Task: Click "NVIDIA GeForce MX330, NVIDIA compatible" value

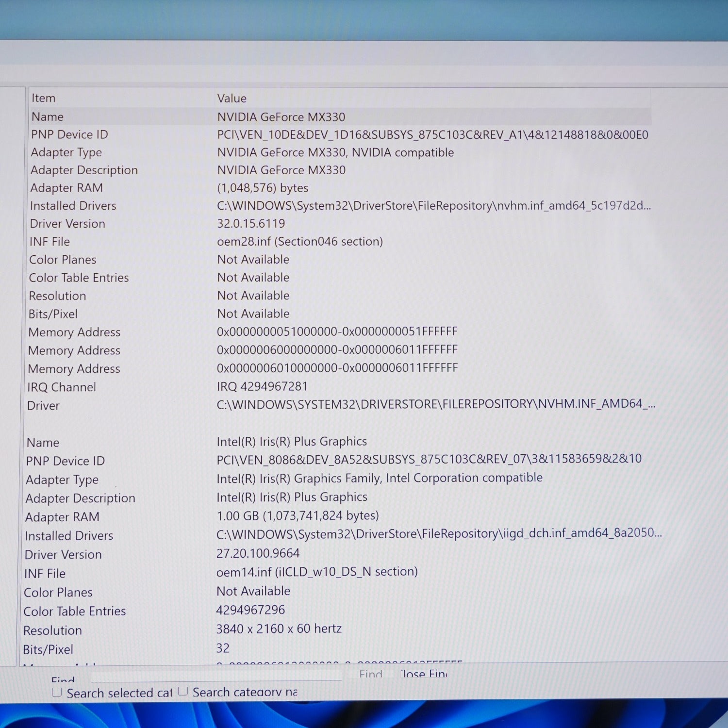Action: 335,152
